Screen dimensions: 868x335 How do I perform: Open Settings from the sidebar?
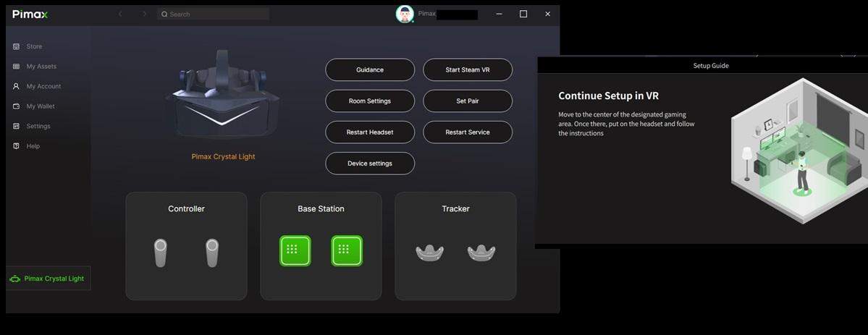pyautogui.click(x=38, y=126)
